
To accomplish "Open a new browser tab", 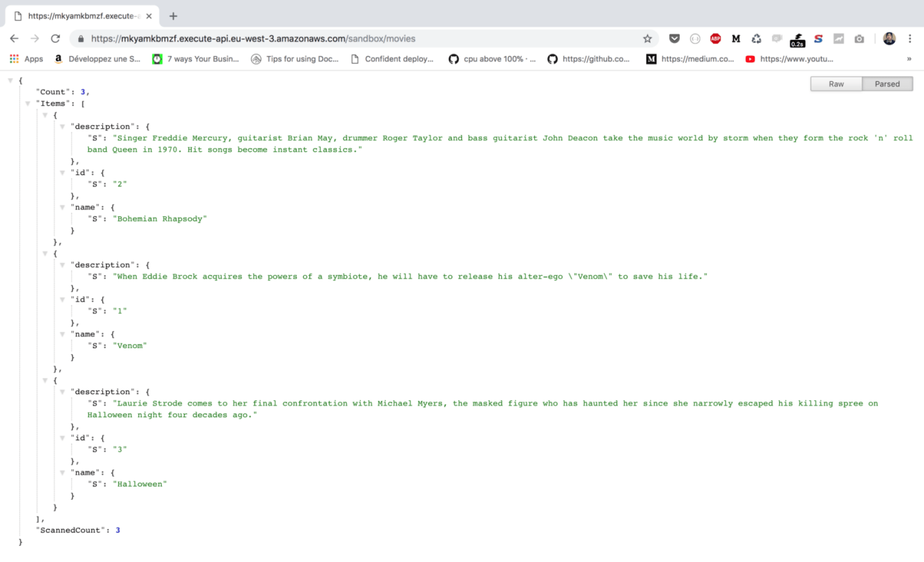I will (174, 16).
